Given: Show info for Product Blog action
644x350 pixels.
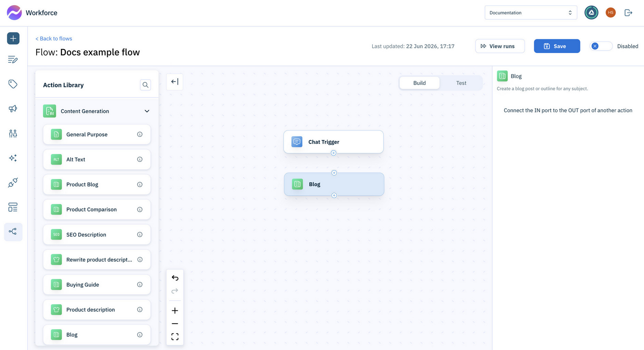Looking at the screenshot, I should 140,184.
